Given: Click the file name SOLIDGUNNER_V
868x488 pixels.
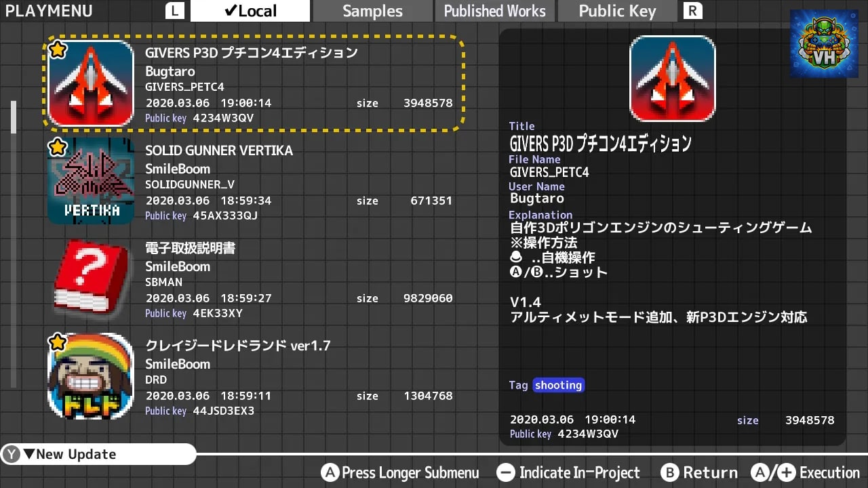Looking at the screenshot, I should 190,184.
